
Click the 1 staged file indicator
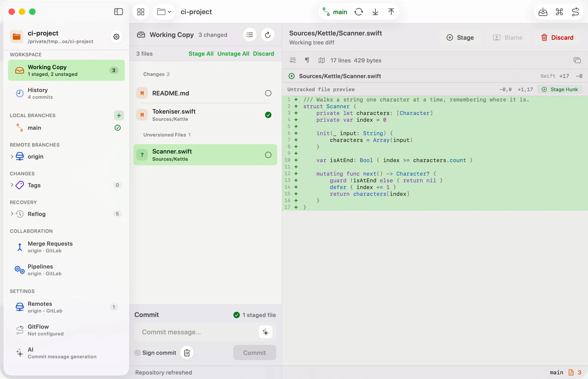click(x=255, y=315)
